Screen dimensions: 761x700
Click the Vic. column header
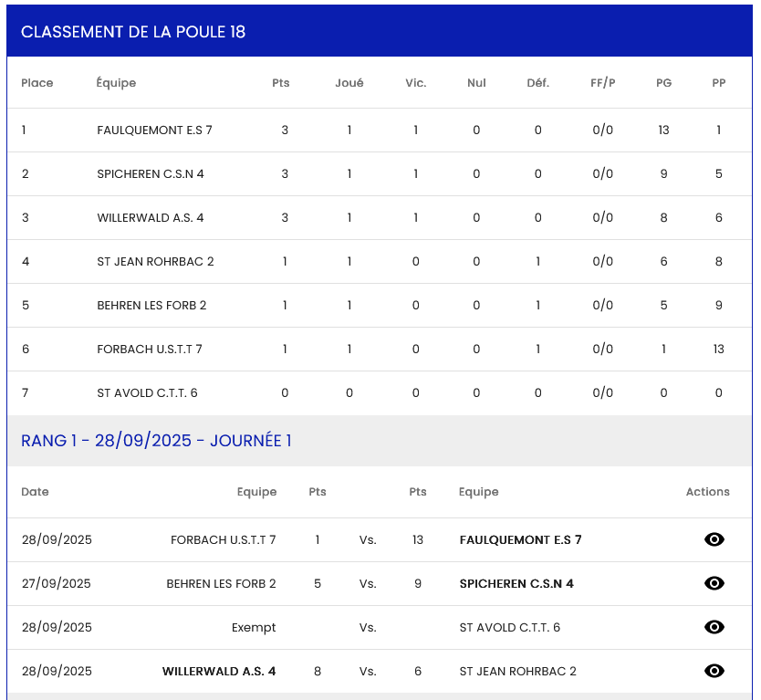tap(416, 83)
